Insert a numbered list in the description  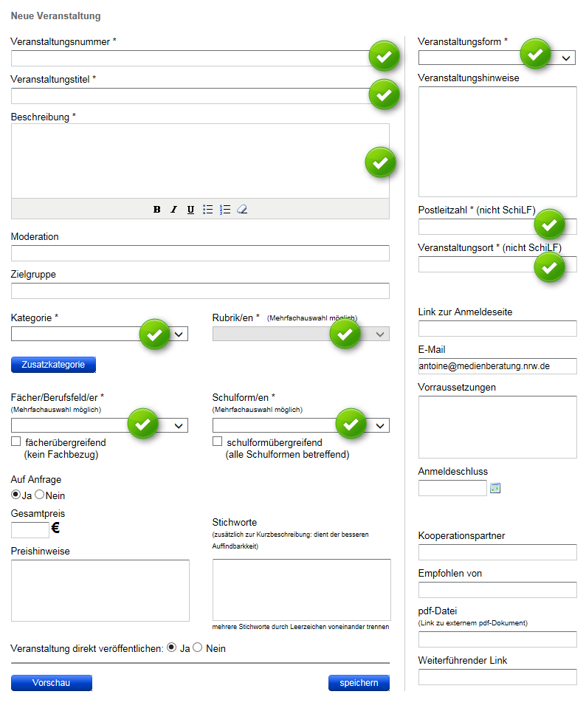point(225,209)
